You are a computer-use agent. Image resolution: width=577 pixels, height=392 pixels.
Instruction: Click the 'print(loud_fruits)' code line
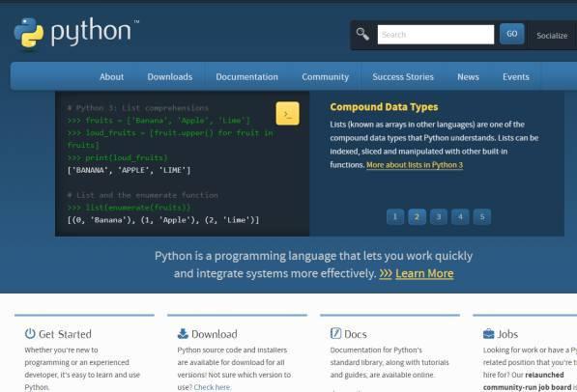tap(117, 157)
